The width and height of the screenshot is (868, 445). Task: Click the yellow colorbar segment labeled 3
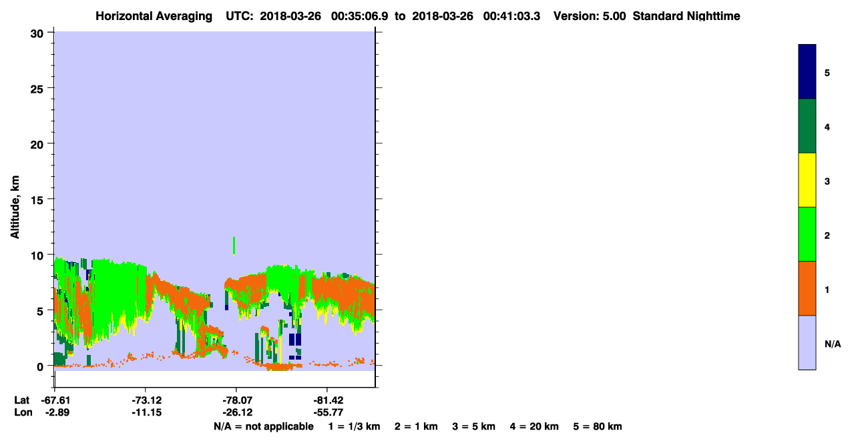[x=807, y=180]
